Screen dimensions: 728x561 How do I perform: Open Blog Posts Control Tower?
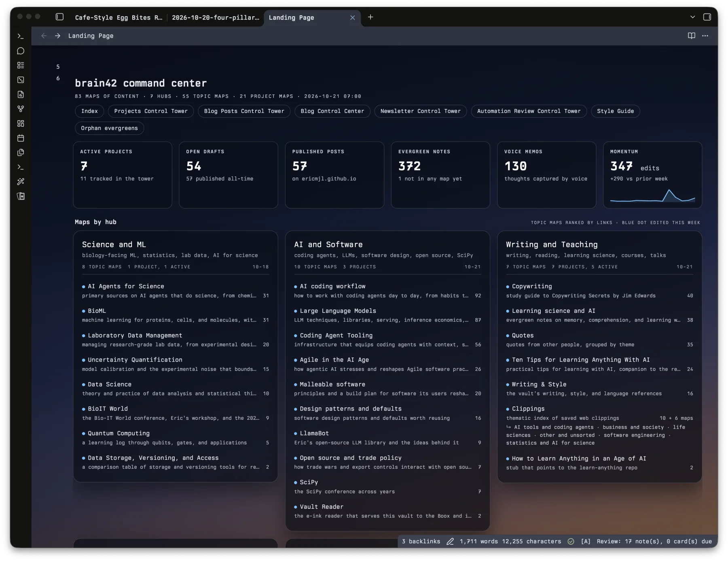pyautogui.click(x=244, y=111)
